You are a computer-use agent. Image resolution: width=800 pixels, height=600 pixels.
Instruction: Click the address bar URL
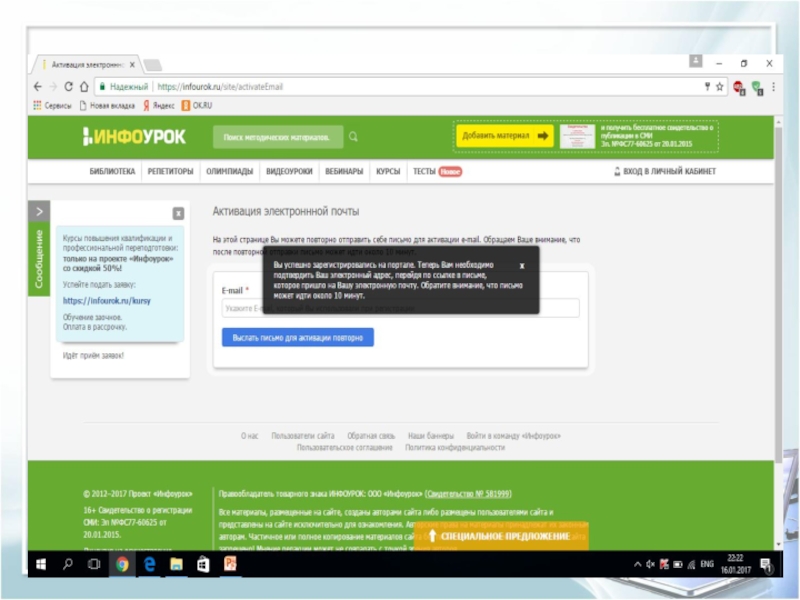tap(220, 87)
